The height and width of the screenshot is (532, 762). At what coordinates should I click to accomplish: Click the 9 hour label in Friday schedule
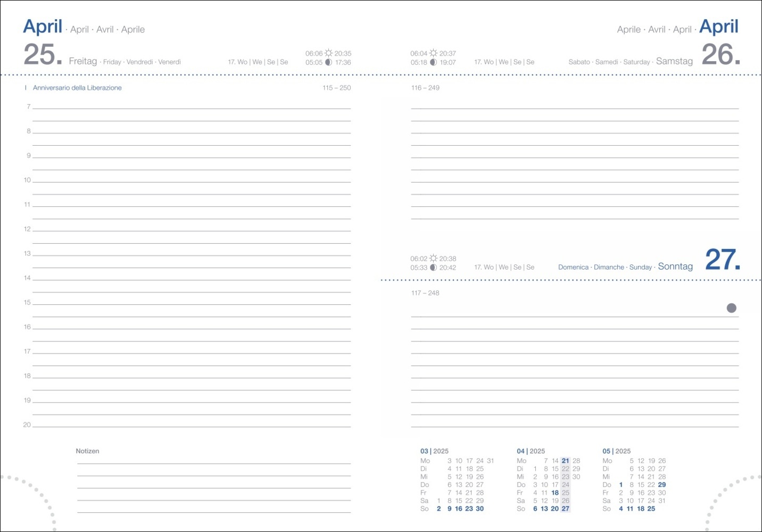29,156
